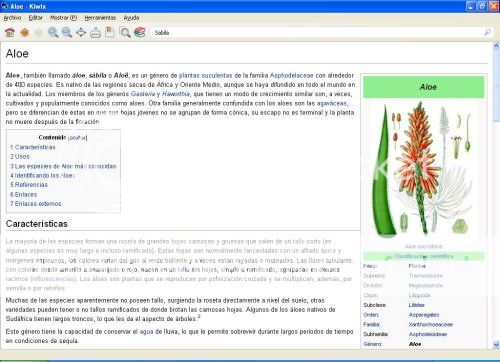Jump to 2 Usos in contents
The height and width of the screenshot is (362, 500).
click(20, 156)
